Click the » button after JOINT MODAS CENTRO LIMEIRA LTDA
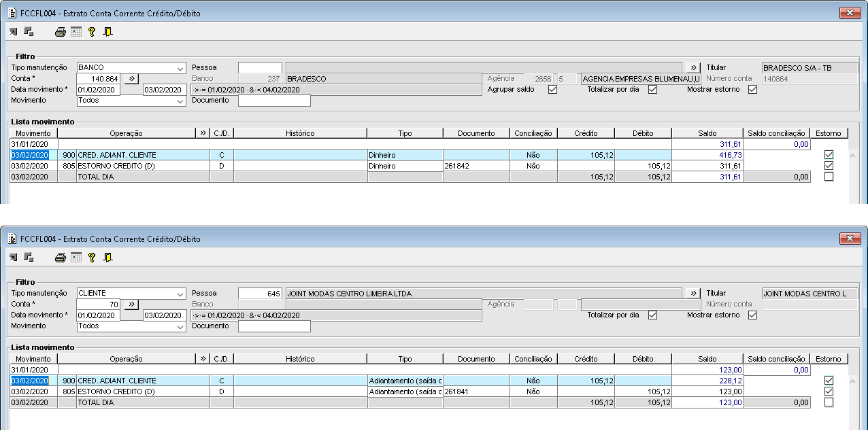The width and height of the screenshot is (868, 435). click(x=692, y=294)
